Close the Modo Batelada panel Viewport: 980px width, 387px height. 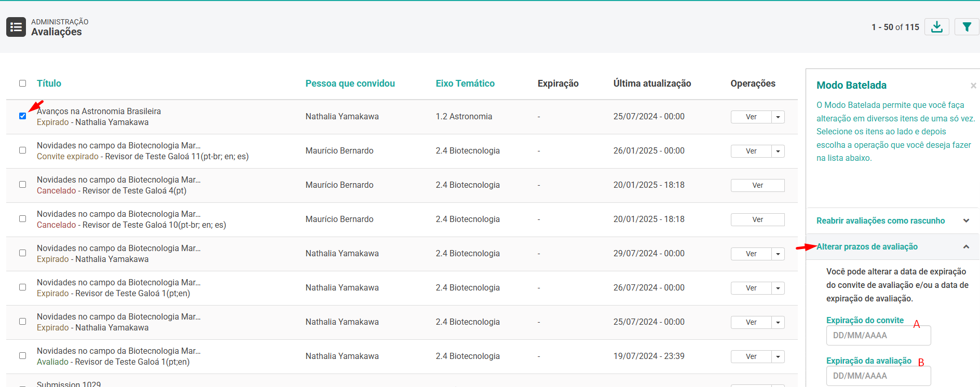coord(973,86)
